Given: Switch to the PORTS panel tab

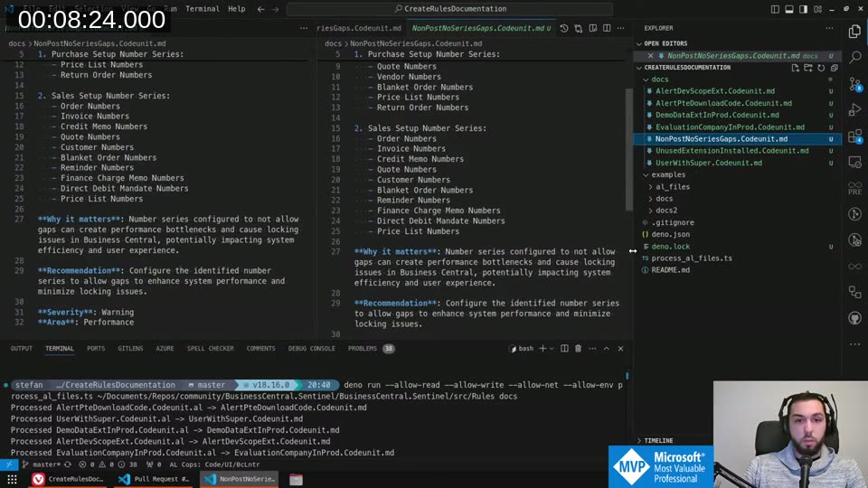Looking at the screenshot, I should tap(96, 349).
